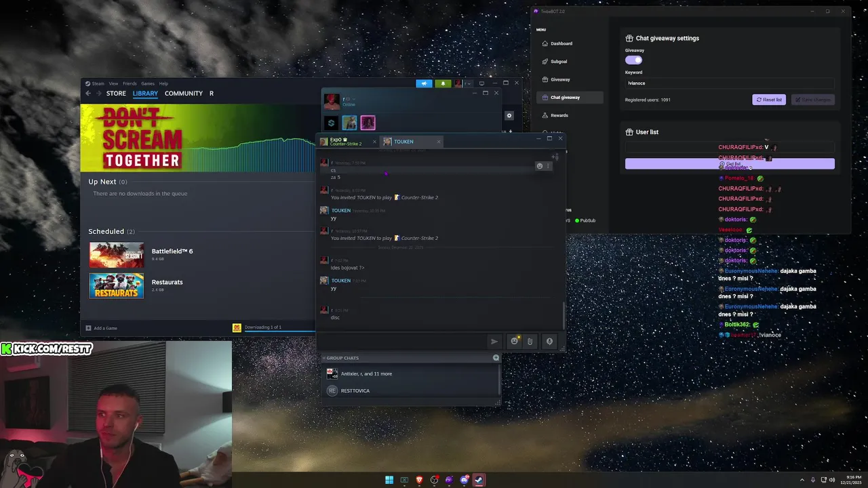Image resolution: width=868 pixels, height=488 pixels.
Task: Start voice chat with the microphone button
Action: (550, 342)
